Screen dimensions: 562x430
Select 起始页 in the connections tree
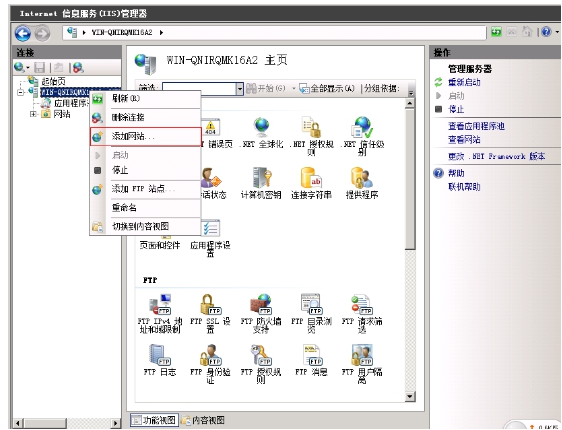pyautogui.click(x=53, y=81)
